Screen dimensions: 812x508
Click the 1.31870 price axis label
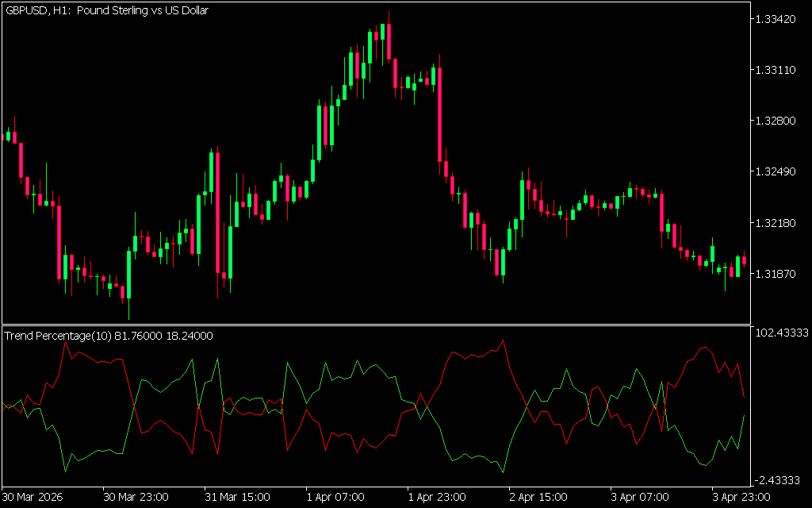(778, 273)
